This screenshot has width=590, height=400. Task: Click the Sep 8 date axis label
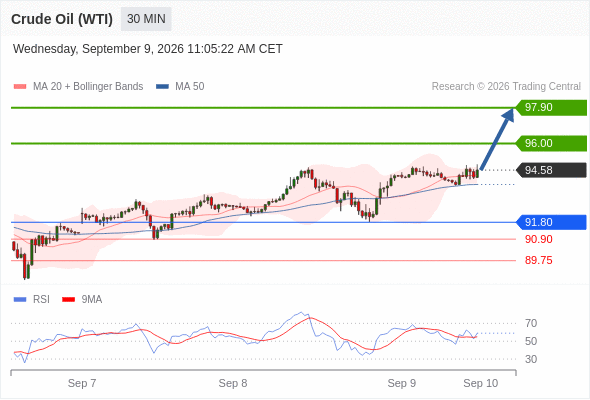pyautogui.click(x=233, y=383)
